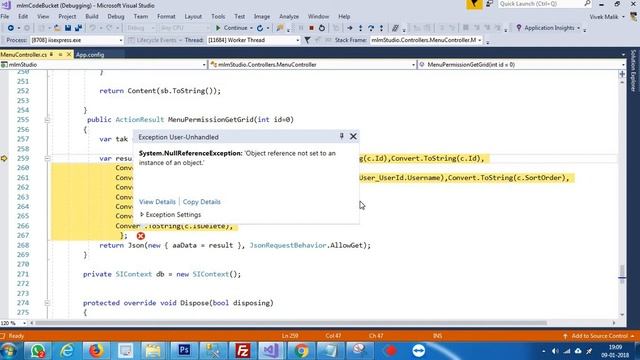640x360 pixels.
Task: Collapse the Dispose method outline at line 274
Action: [x=47, y=303]
